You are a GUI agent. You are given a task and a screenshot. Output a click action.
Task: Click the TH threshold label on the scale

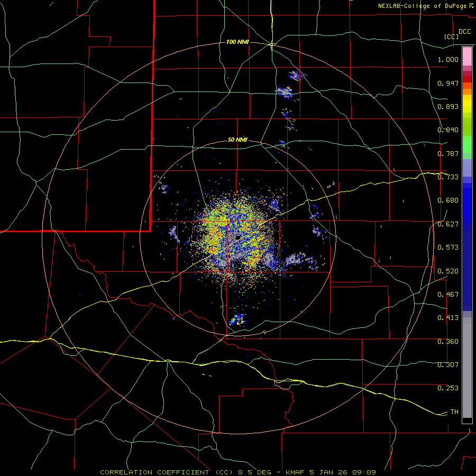[454, 412]
